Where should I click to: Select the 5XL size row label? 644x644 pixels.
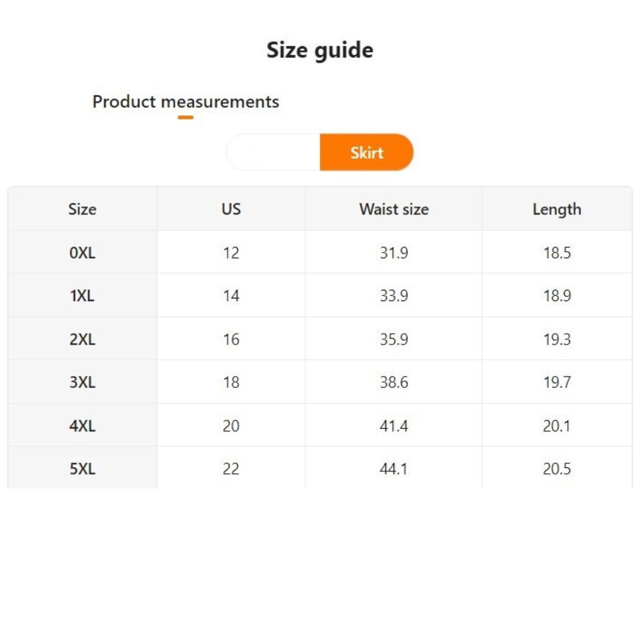pos(82,469)
